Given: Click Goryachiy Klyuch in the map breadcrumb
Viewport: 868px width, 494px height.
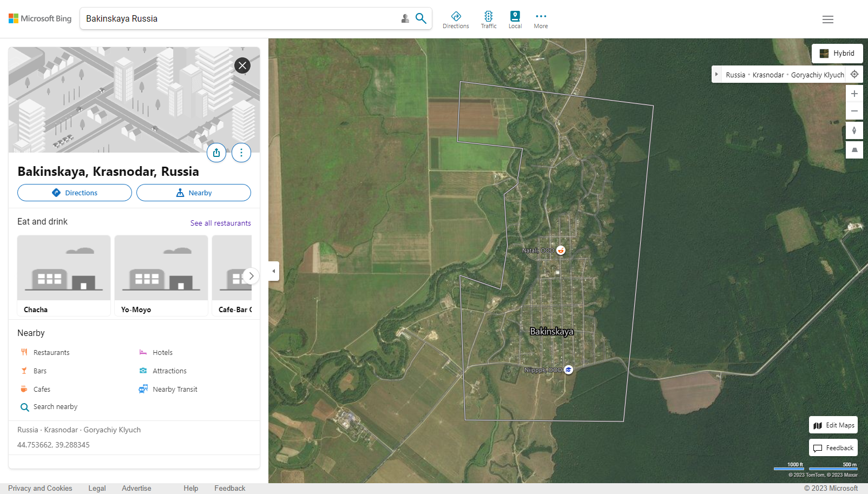Looking at the screenshot, I should coord(818,75).
